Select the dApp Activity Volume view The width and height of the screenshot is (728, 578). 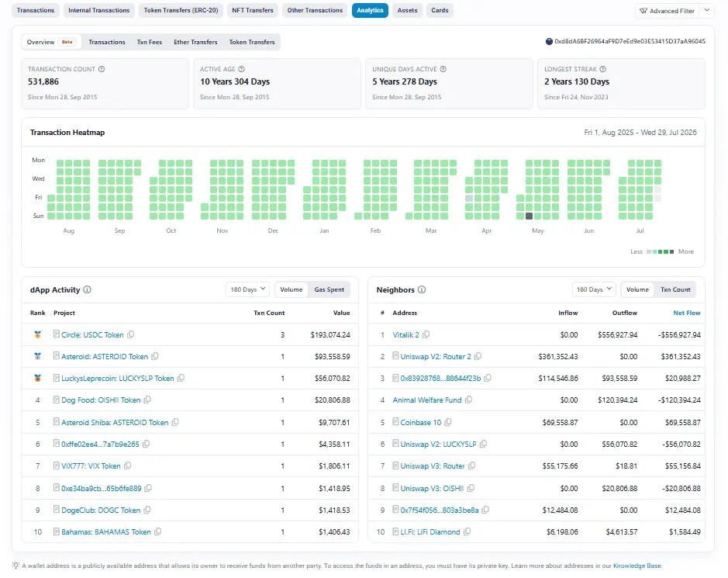pos(291,289)
